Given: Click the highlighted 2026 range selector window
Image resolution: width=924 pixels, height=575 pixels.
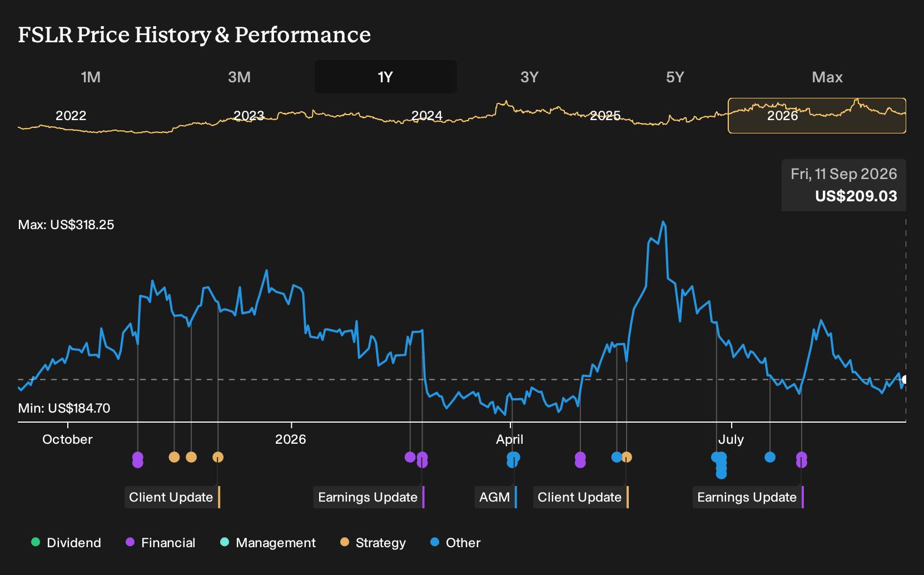Looking at the screenshot, I should 817,116.
